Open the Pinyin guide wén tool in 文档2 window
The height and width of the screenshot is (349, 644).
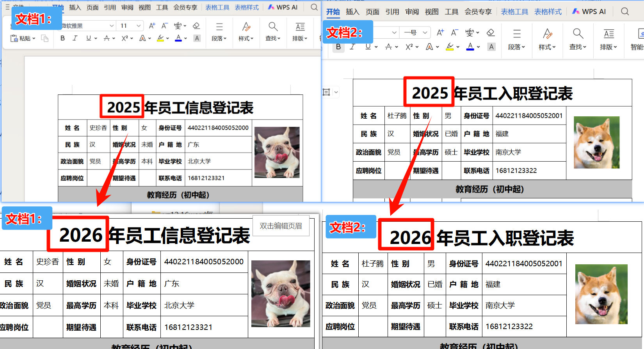[470, 32]
